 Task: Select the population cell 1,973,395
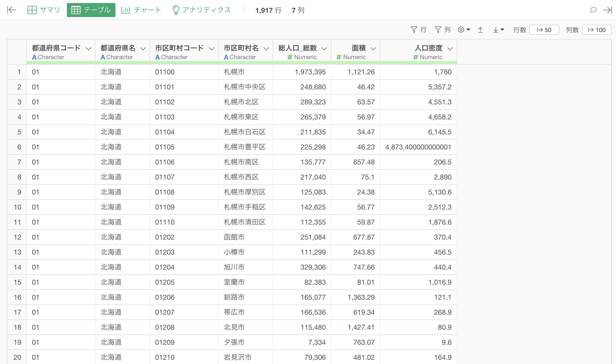(302, 72)
